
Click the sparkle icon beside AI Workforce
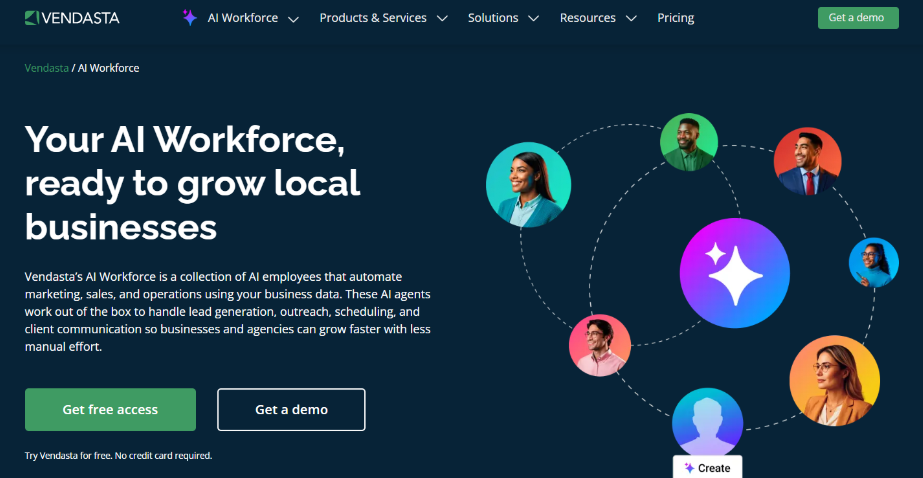190,18
